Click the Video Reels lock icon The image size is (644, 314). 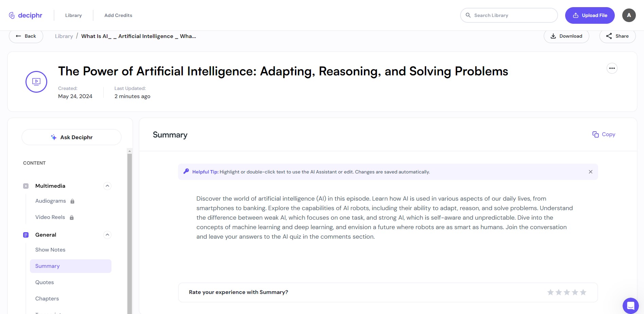72,218
